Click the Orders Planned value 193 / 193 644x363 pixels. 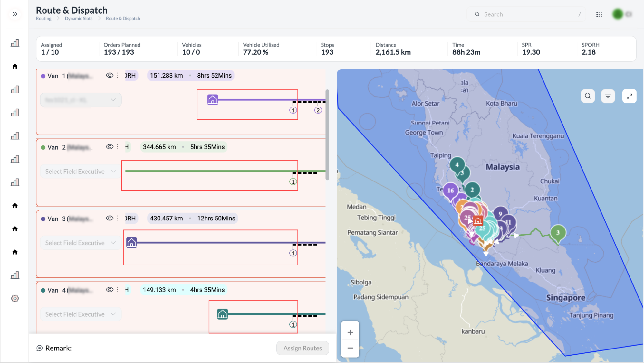(119, 52)
